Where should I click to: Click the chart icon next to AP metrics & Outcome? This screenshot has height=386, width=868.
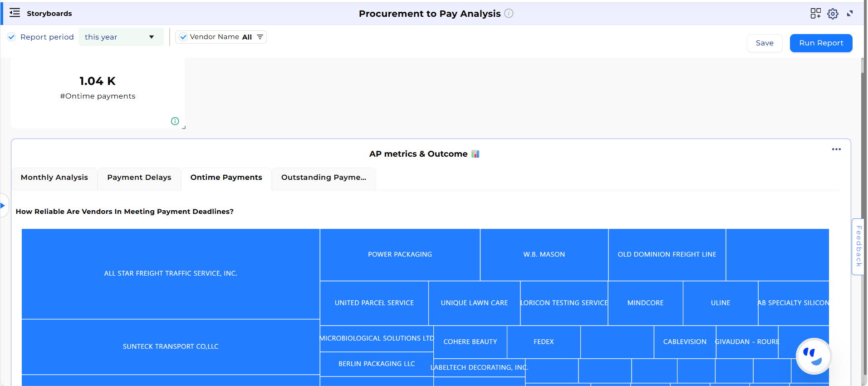click(475, 154)
